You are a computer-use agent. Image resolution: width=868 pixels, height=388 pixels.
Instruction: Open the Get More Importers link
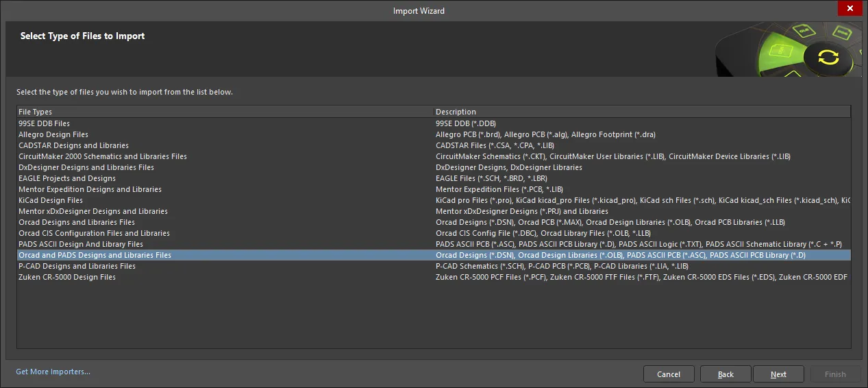coord(53,372)
